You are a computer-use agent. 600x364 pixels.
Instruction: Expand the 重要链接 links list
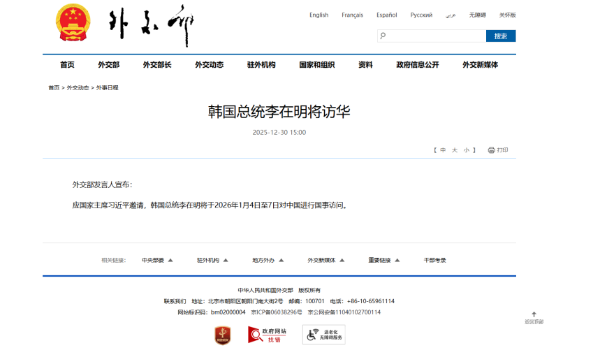[383, 261]
